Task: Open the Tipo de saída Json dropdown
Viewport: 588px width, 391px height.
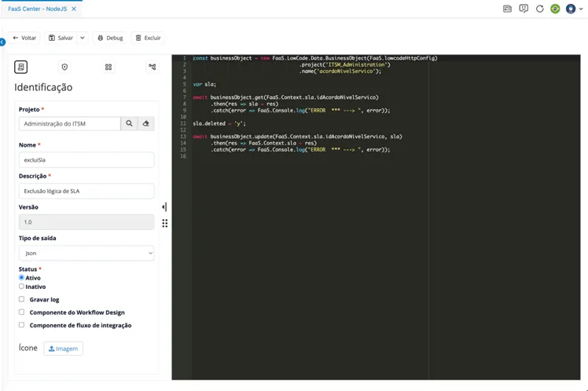Action: pos(86,253)
